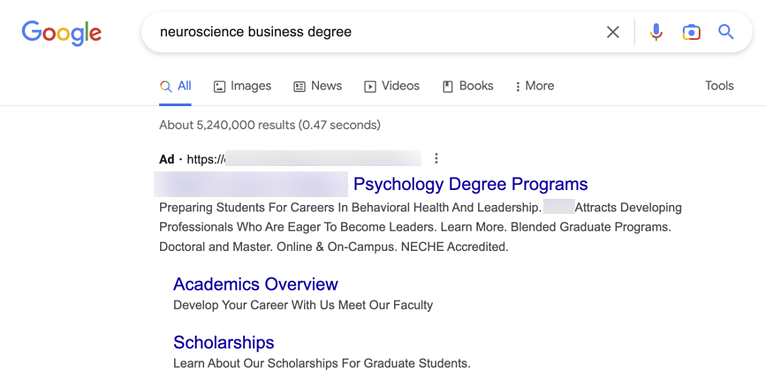The width and height of the screenshot is (766, 388).
Task: Open the Academics Overview sitelink
Action: [255, 284]
